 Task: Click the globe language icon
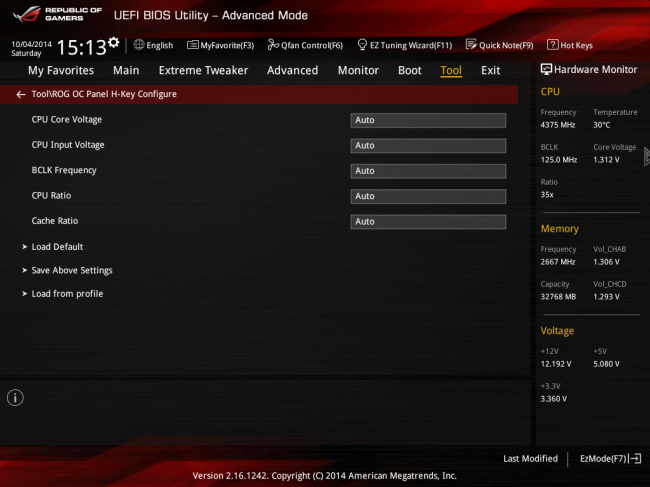[x=139, y=45]
